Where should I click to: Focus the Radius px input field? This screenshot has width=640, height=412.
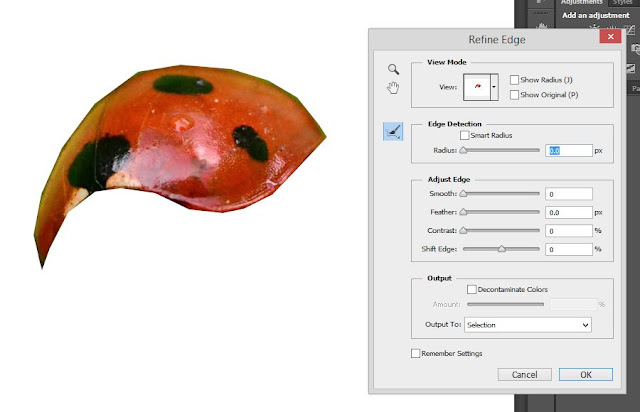pos(569,151)
